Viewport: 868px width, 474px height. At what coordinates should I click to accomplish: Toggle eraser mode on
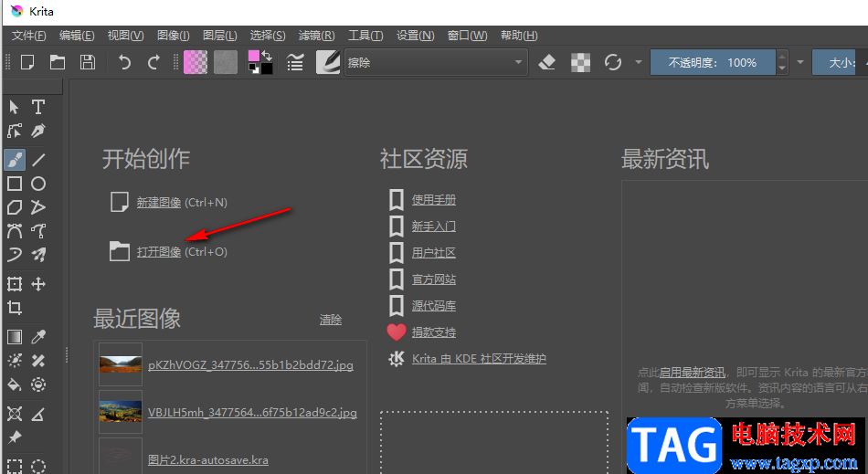(547, 62)
